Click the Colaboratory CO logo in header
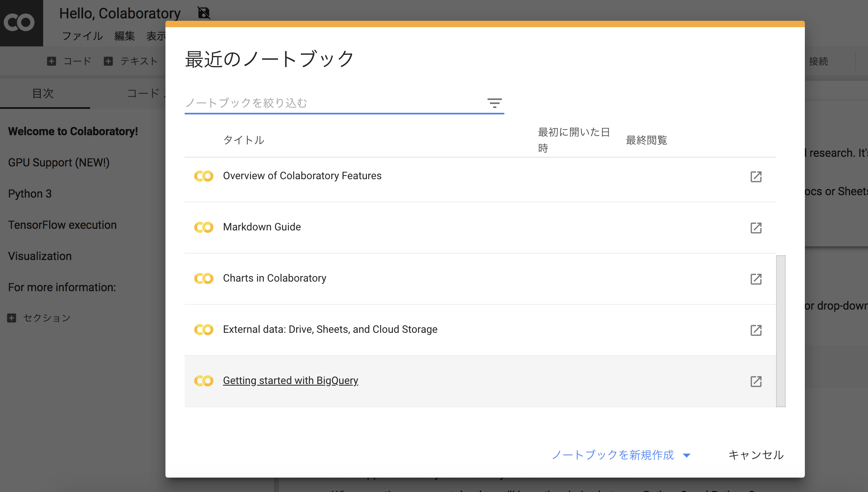868x492 pixels. 19,22
